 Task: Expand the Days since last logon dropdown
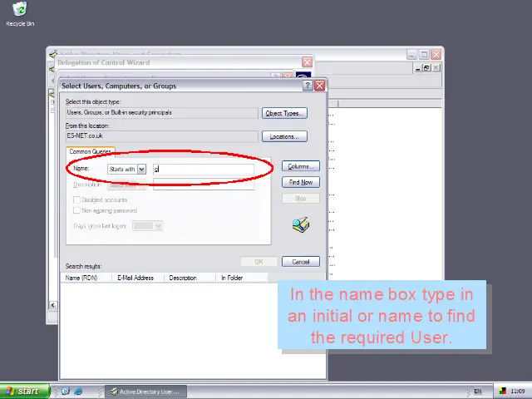[158, 226]
